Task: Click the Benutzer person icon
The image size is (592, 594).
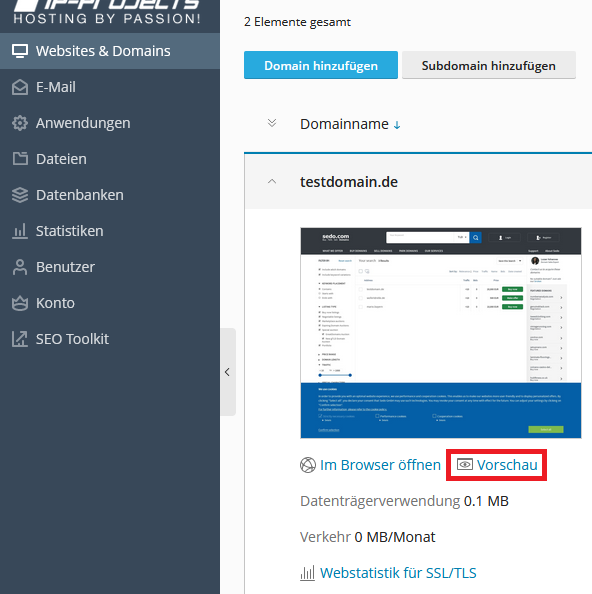Action: click(x=20, y=267)
